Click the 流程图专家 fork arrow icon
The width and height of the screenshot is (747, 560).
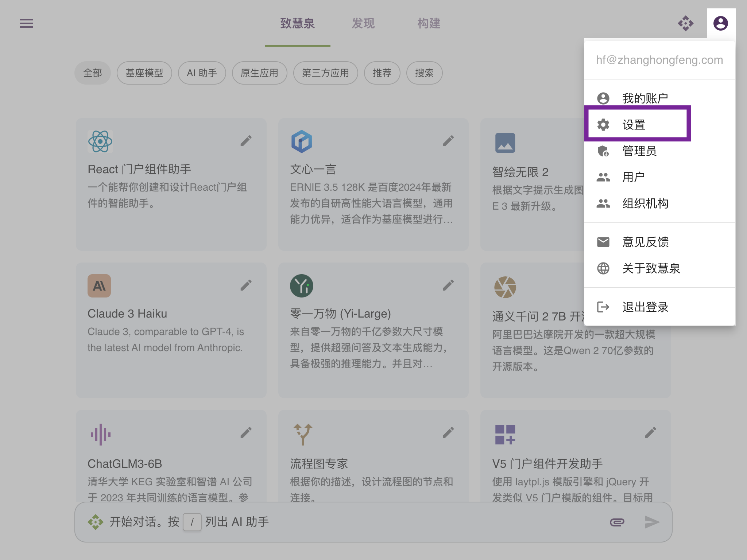(303, 435)
